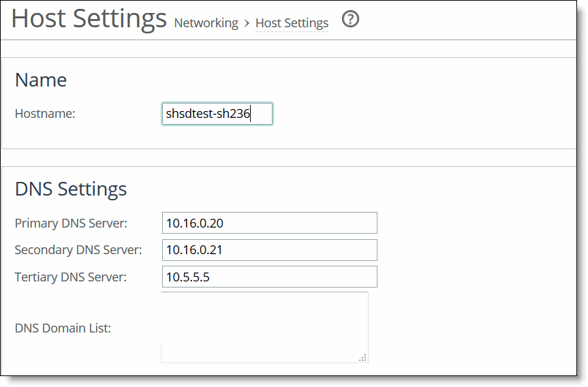Click the Name section heading
This screenshot has width=588, height=387.
tap(41, 80)
